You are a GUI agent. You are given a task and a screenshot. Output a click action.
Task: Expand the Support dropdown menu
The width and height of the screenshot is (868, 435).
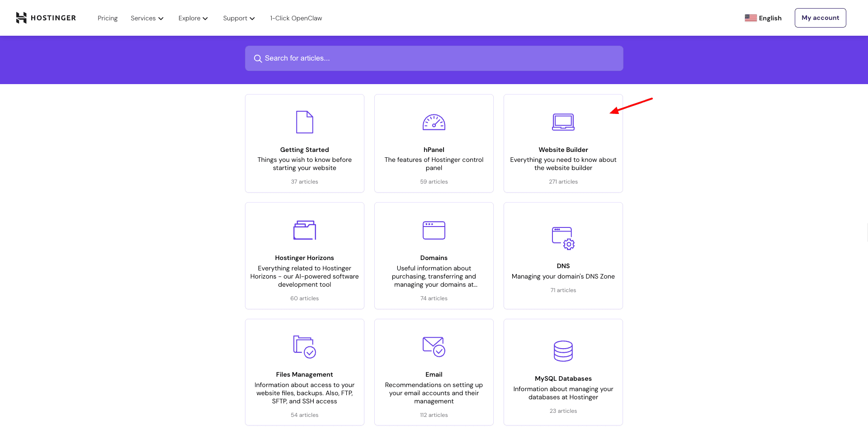click(x=239, y=18)
